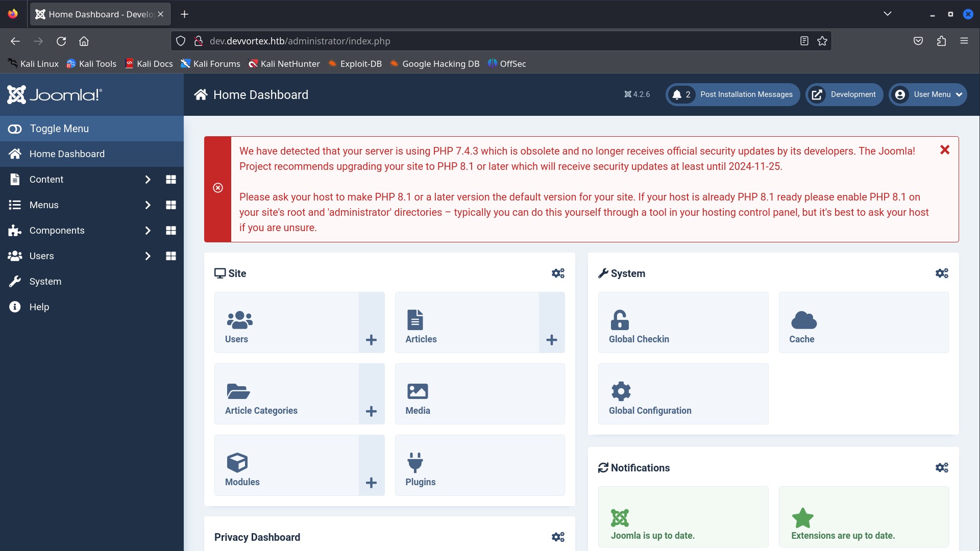Open Post Installation Messages button
Image resolution: width=980 pixels, height=551 pixels.
(x=732, y=94)
